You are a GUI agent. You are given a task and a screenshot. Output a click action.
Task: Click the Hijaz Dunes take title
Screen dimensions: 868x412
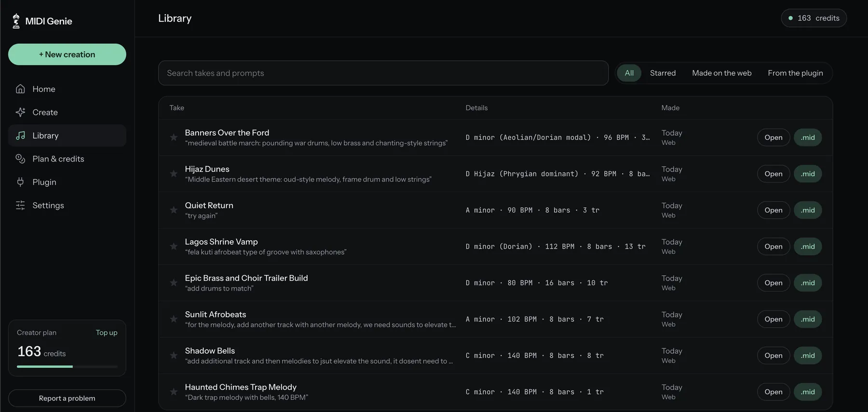click(207, 169)
